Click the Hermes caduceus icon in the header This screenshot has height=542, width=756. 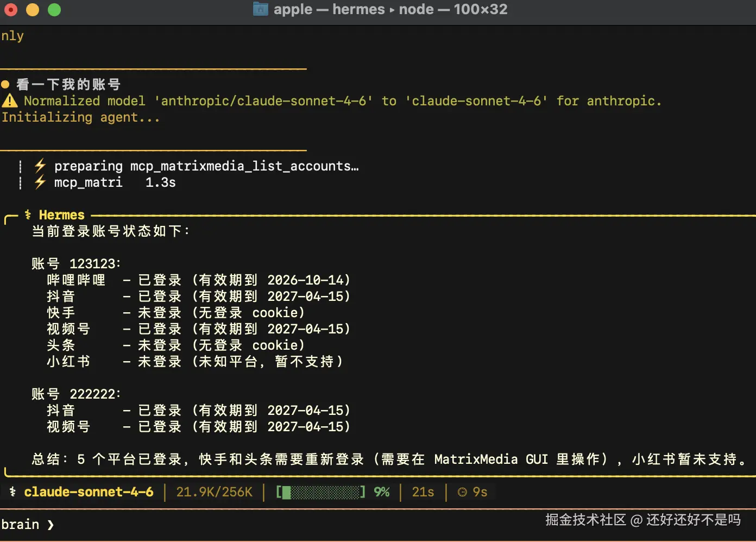point(28,215)
